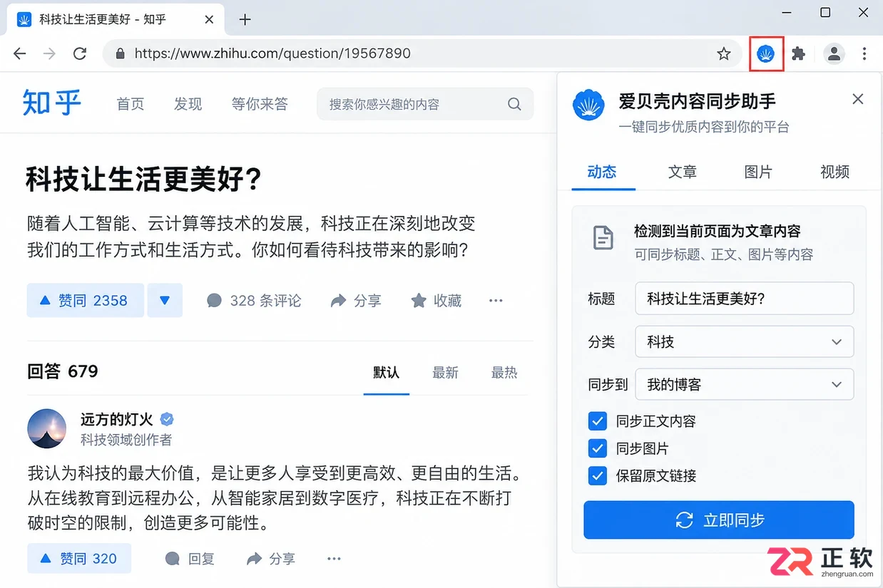Click the downvote triangle next to 赞同 2358
This screenshot has height=588, width=883.
(x=165, y=300)
